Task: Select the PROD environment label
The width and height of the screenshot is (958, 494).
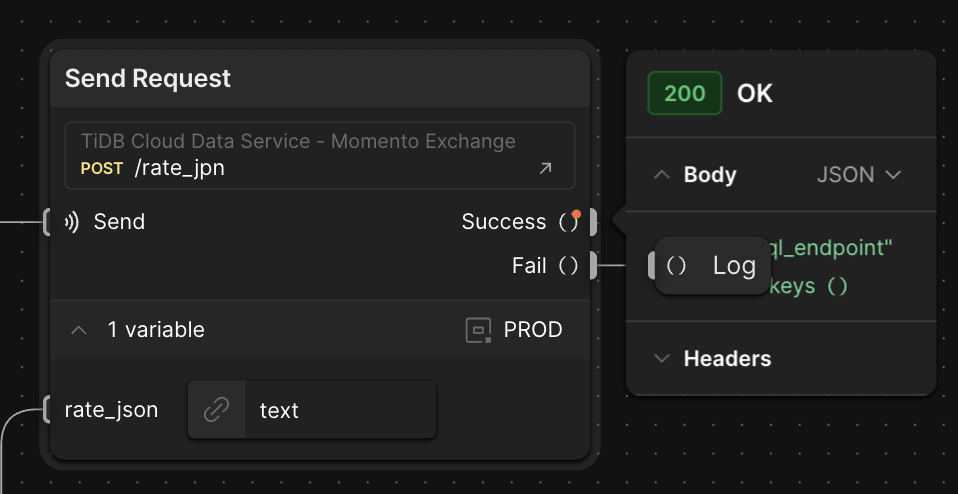Action: (x=533, y=330)
